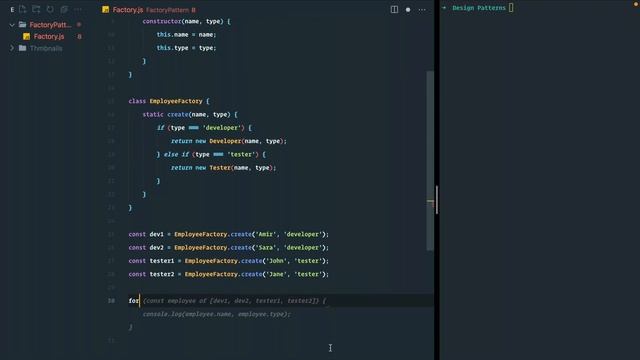Click the 'const dev1' declaration line

click(229, 234)
